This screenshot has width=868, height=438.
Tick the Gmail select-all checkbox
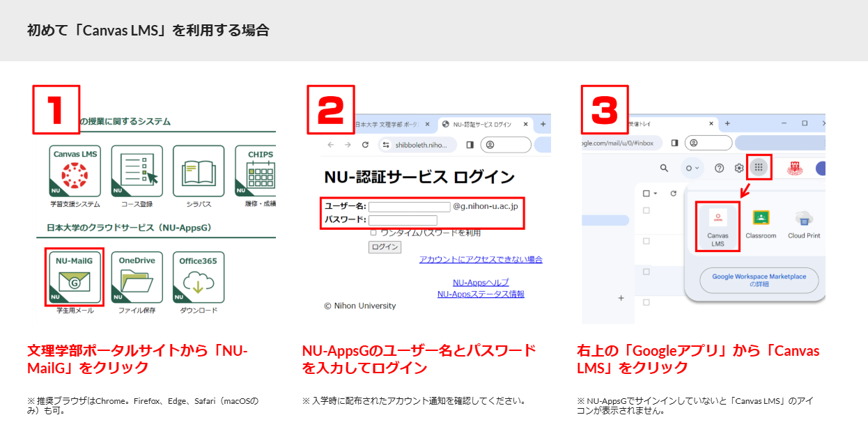tap(646, 194)
